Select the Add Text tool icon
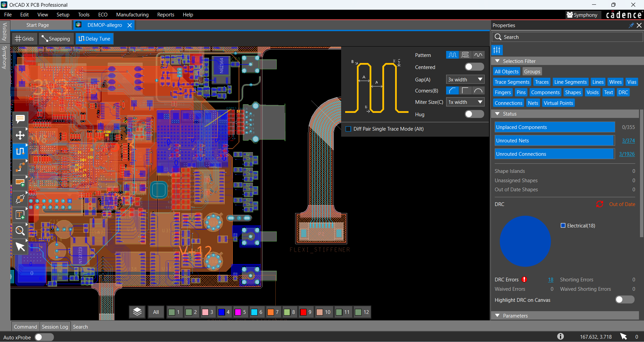 coord(20,215)
